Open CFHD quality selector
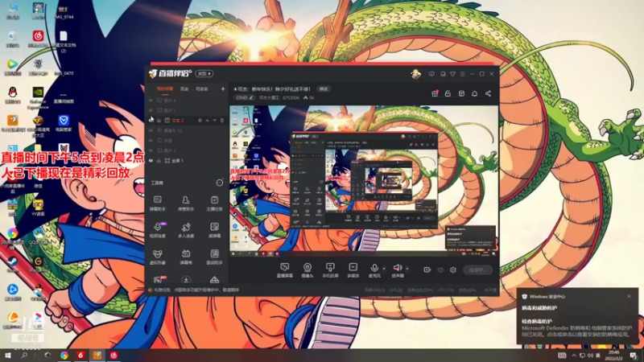Screen dimensions: 644x362 click(x=245, y=97)
